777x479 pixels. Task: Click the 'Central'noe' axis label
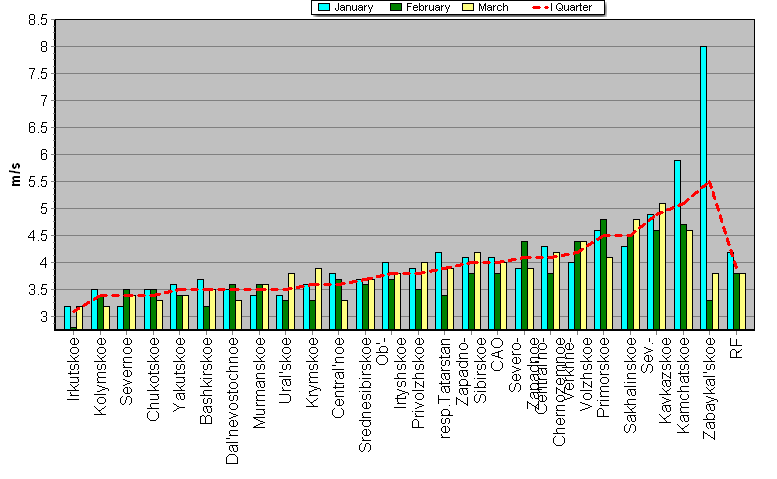pos(338,377)
